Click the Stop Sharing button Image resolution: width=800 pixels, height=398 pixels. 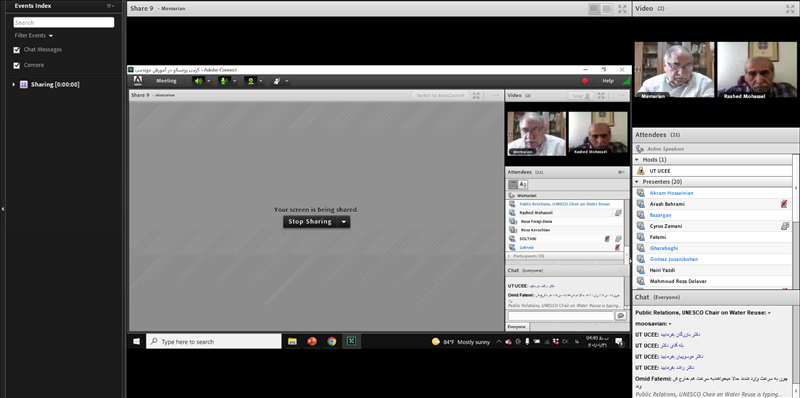(310, 222)
